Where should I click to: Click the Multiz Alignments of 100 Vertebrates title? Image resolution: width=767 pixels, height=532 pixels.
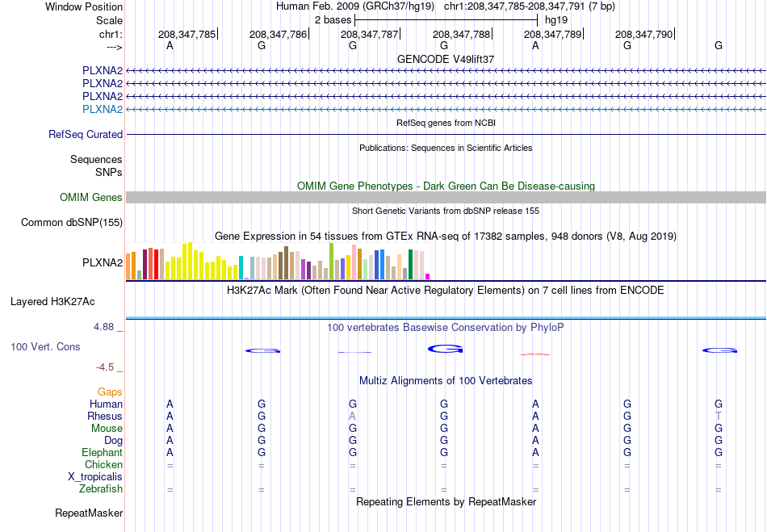pyautogui.click(x=446, y=380)
